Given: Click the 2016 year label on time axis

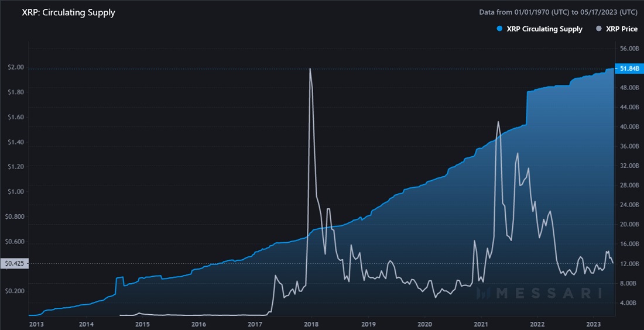Looking at the screenshot, I should tap(199, 324).
